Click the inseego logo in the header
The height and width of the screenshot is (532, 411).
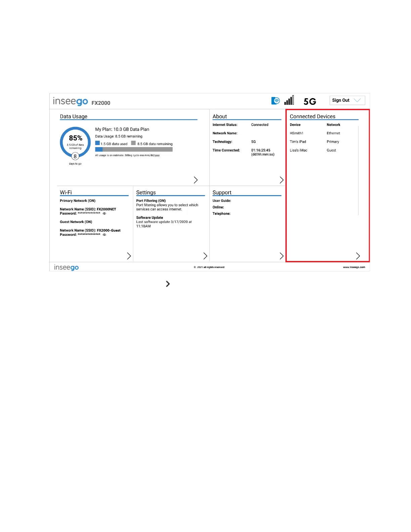coord(70,101)
